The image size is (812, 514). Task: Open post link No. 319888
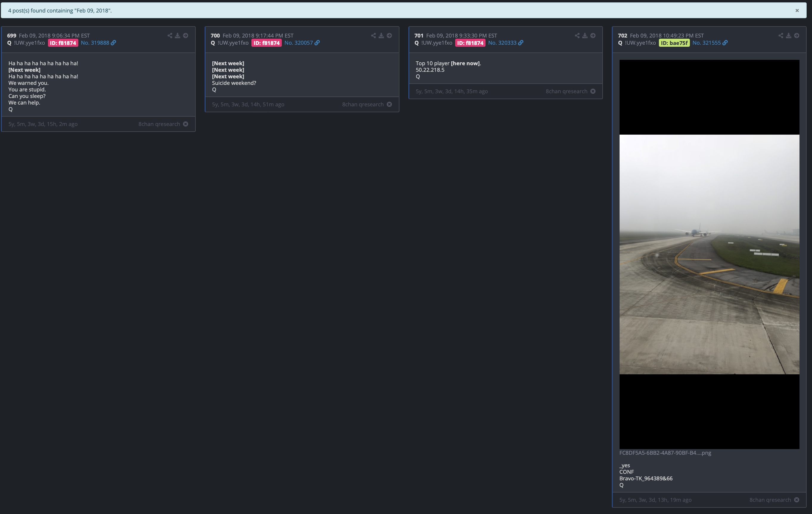(95, 43)
